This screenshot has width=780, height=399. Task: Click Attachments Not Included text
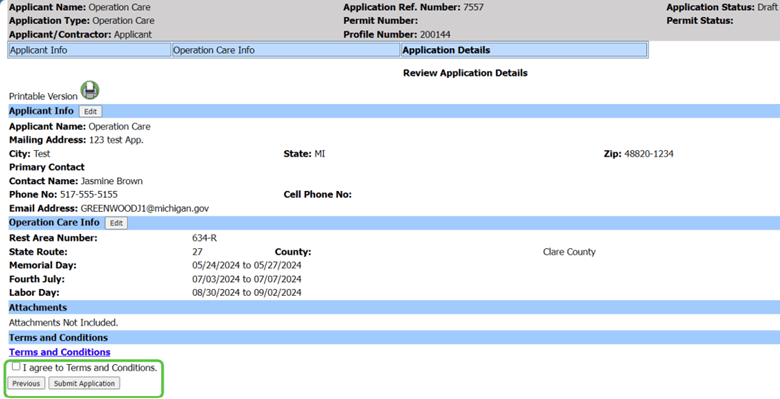pyautogui.click(x=64, y=323)
